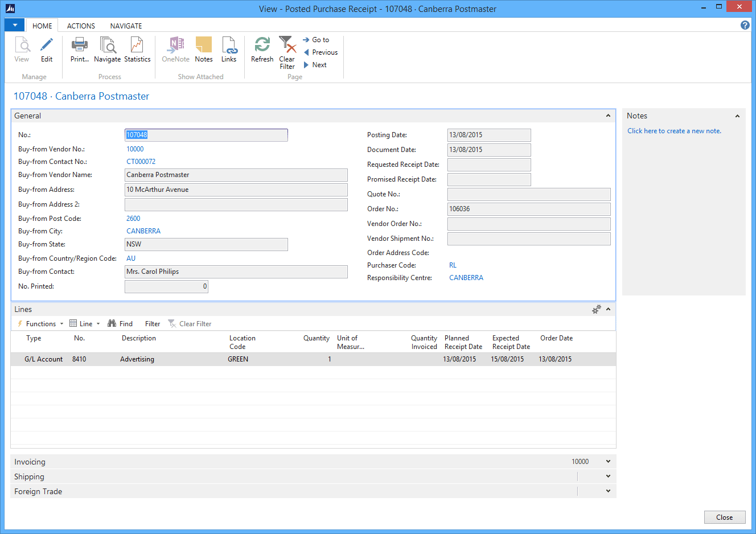Switch to the NAVIGATE ribbon tab
Viewport: 756px width, 534px height.
point(126,26)
